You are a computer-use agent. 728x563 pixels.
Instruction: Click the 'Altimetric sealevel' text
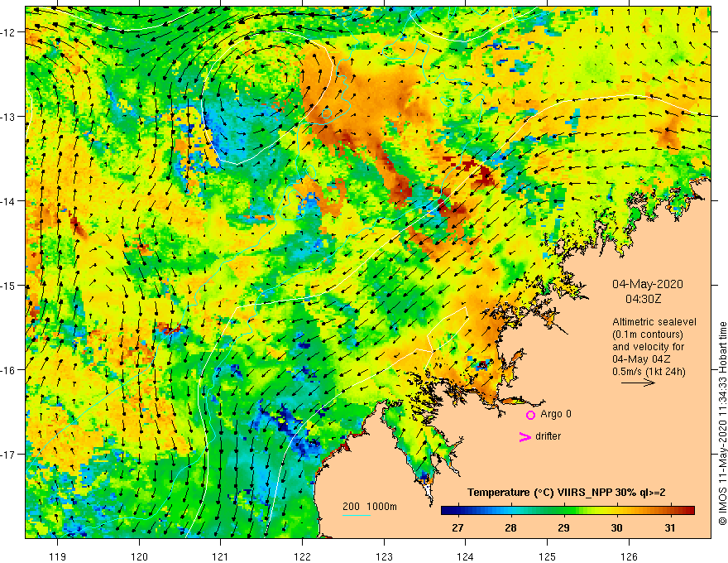(654, 322)
